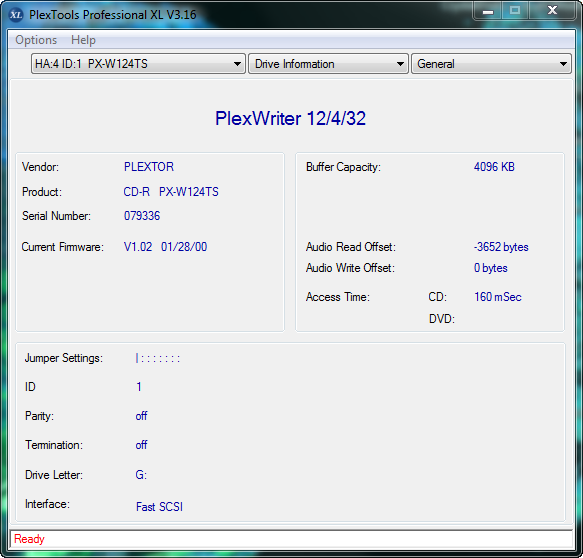Close the PlexTools Professional XL window
The image size is (583, 558).
click(x=552, y=11)
